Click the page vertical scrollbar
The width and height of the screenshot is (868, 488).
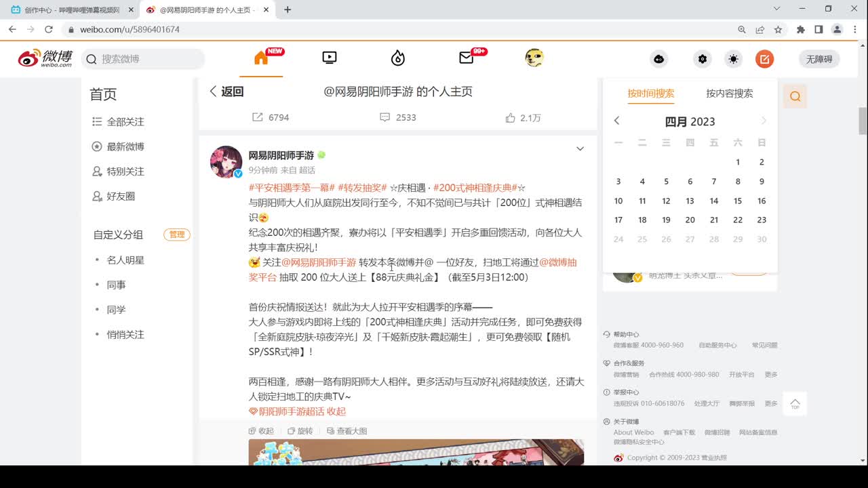[x=863, y=121]
